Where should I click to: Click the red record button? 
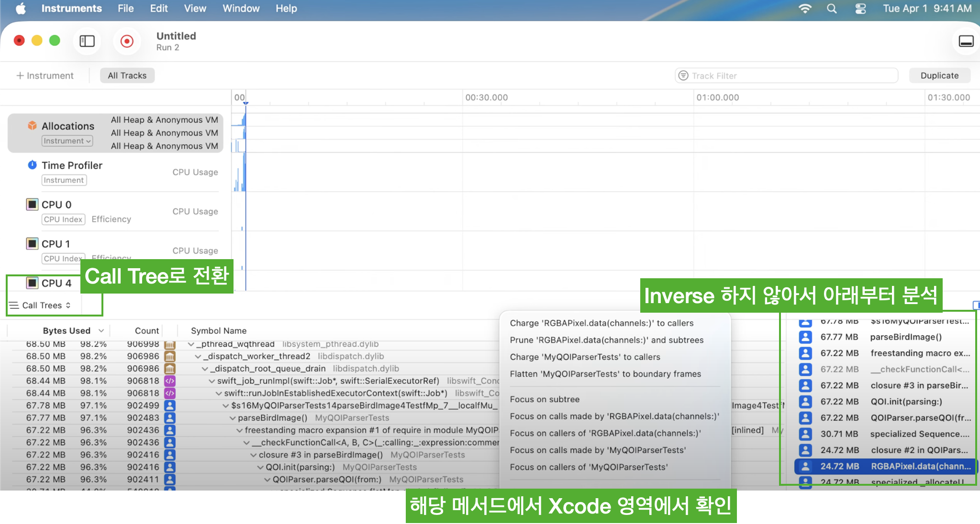(x=127, y=42)
